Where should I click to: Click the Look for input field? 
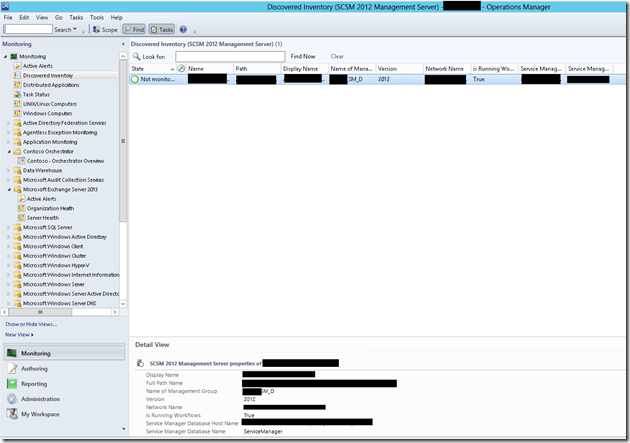pos(229,57)
